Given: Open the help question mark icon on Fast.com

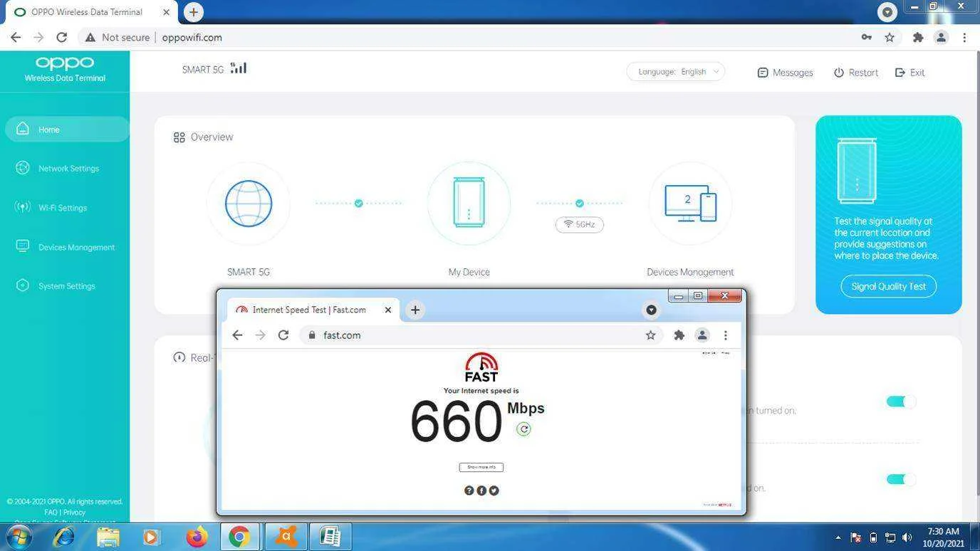Looking at the screenshot, I should tap(469, 490).
